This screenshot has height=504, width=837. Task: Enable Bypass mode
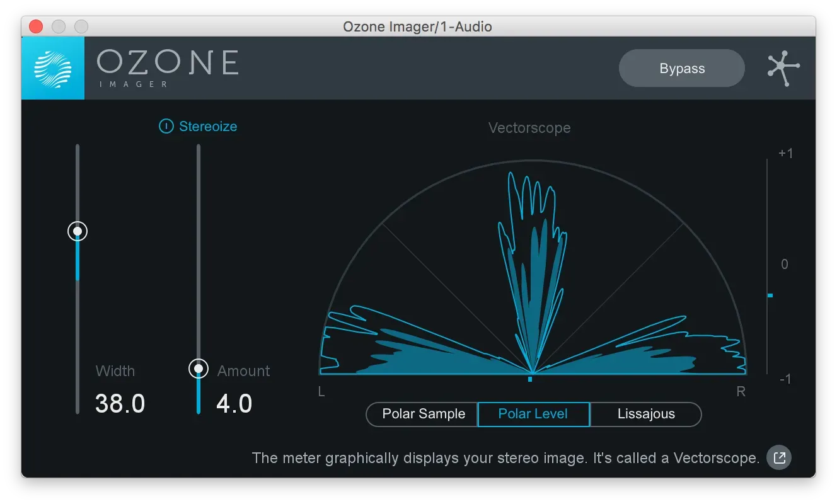(x=681, y=68)
